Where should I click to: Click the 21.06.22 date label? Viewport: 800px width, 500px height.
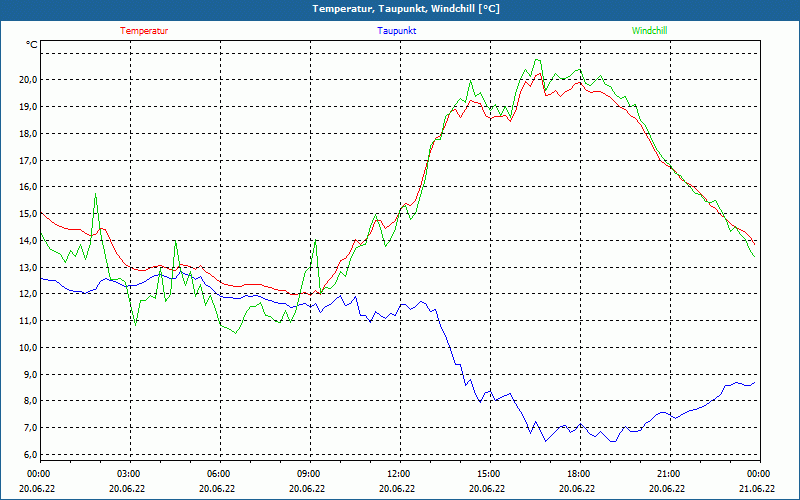tap(757, 488)
